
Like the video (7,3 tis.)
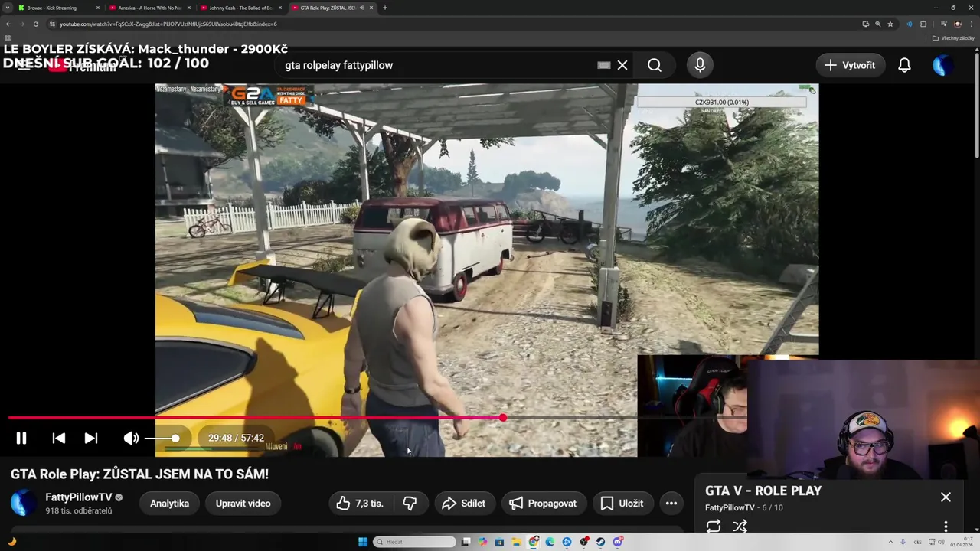pos(361,503)
